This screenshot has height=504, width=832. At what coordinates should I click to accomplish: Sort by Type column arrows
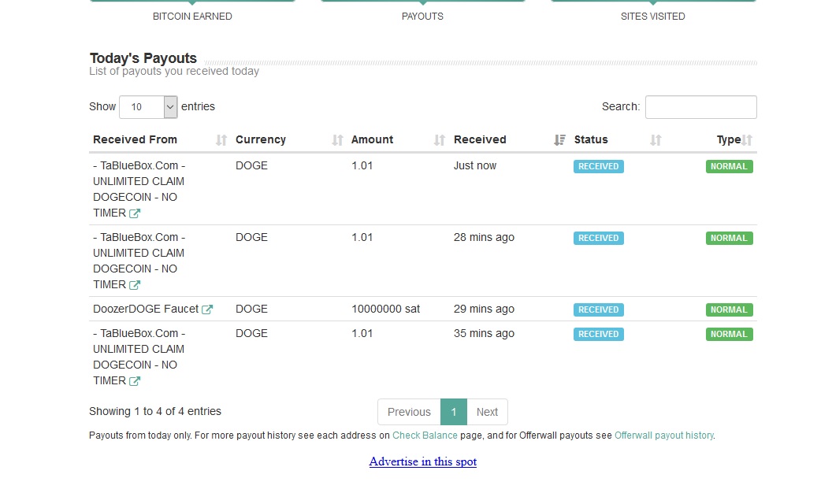pyautogui.click(x=747, y=140)
